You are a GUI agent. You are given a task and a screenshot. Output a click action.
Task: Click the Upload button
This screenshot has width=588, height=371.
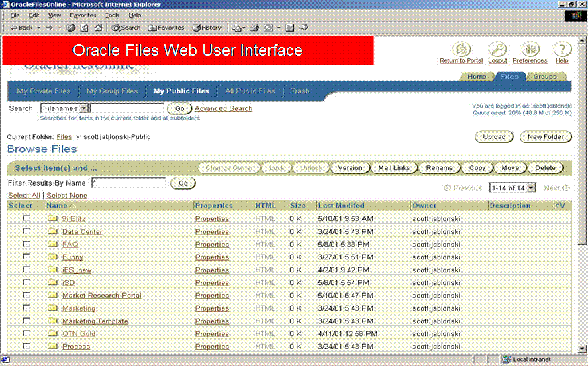494,137
